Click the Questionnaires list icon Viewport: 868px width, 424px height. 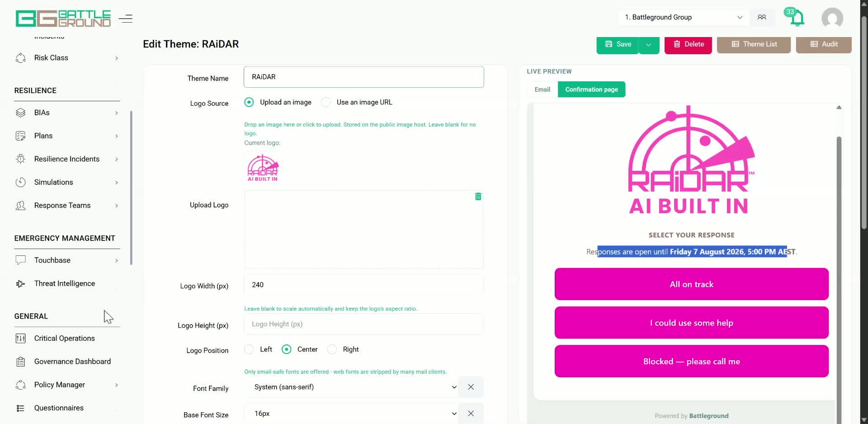pyautogui.click(x=21, y=408)
